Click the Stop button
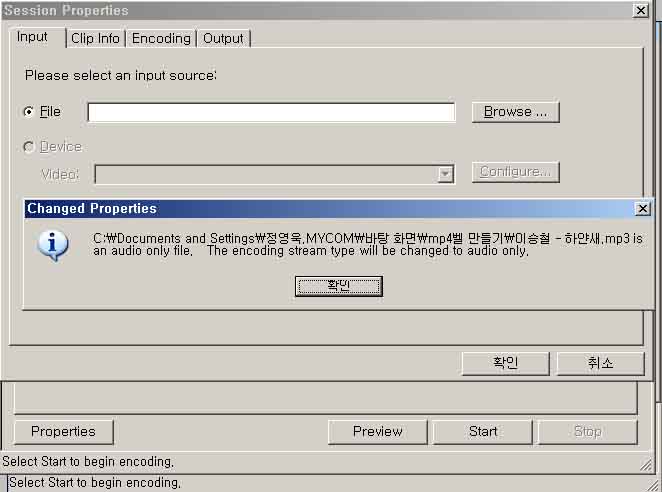 coord(588,432)
